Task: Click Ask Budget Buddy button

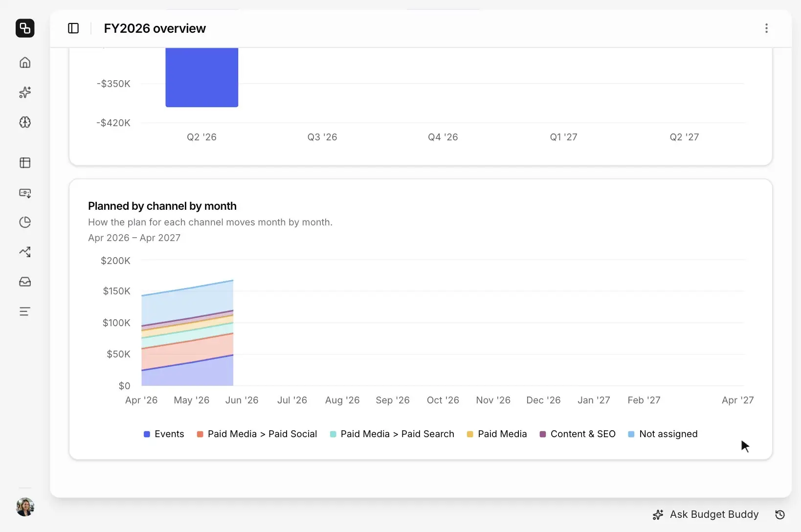Action: 706,514
